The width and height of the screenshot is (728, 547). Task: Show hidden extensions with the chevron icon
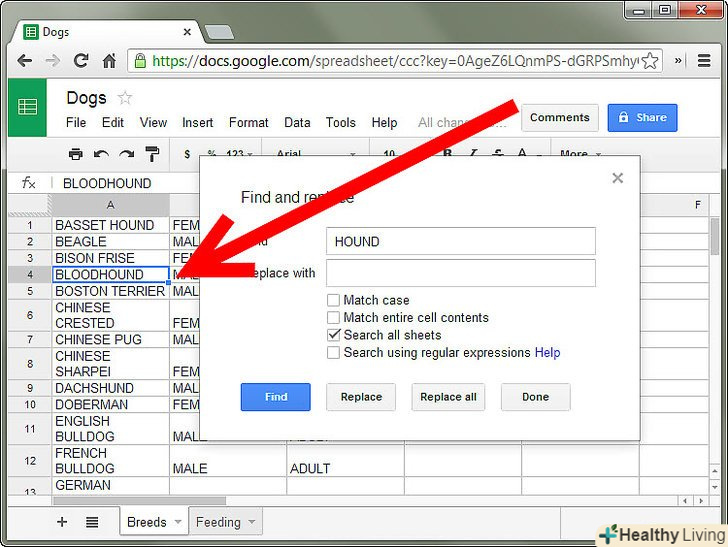click(x=678, y=60)
